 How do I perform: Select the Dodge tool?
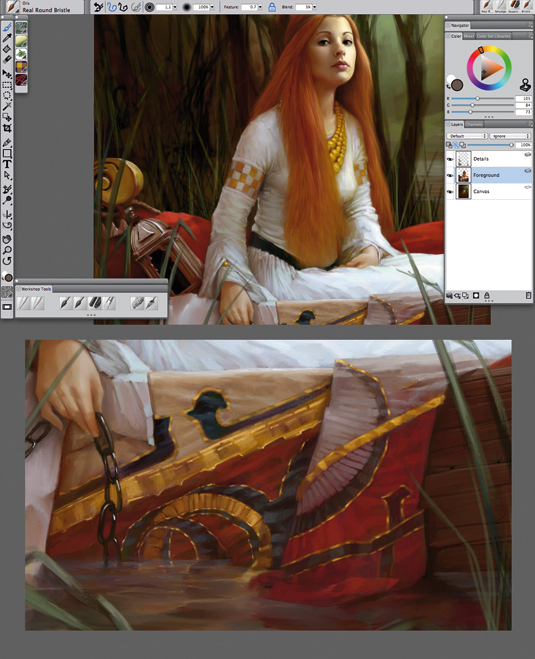point(7,200)
